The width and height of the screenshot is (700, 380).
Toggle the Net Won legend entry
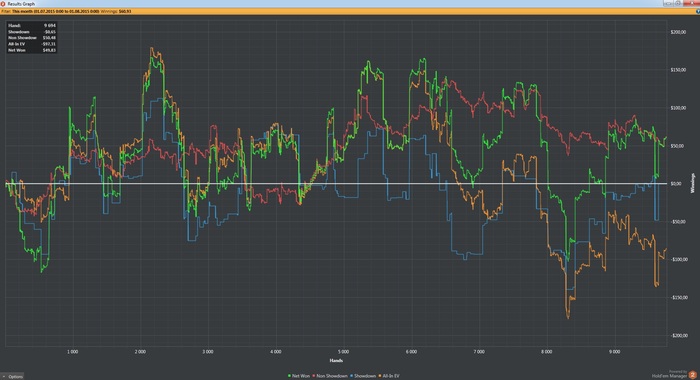299,376
